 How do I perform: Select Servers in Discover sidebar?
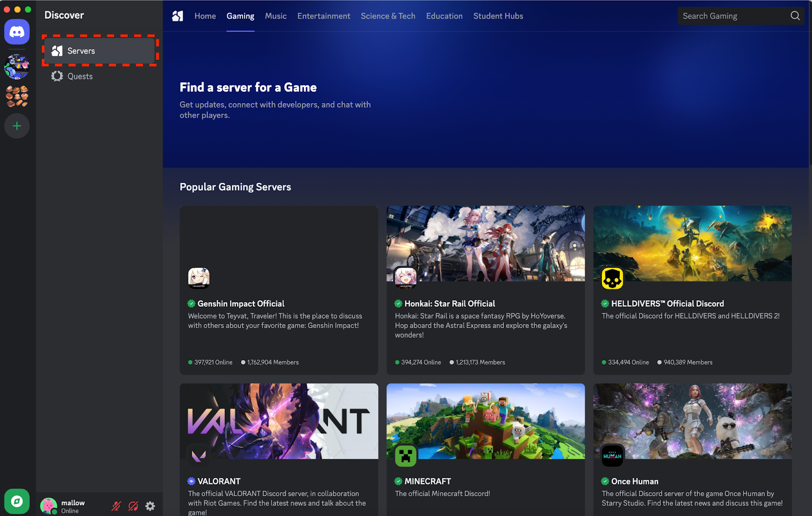99,51
